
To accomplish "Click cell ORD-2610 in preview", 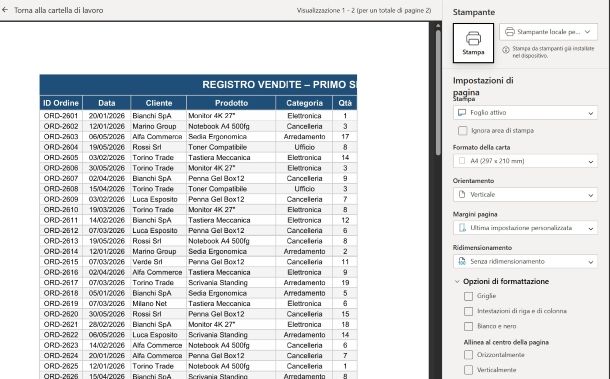I will [x=61, y=210].
